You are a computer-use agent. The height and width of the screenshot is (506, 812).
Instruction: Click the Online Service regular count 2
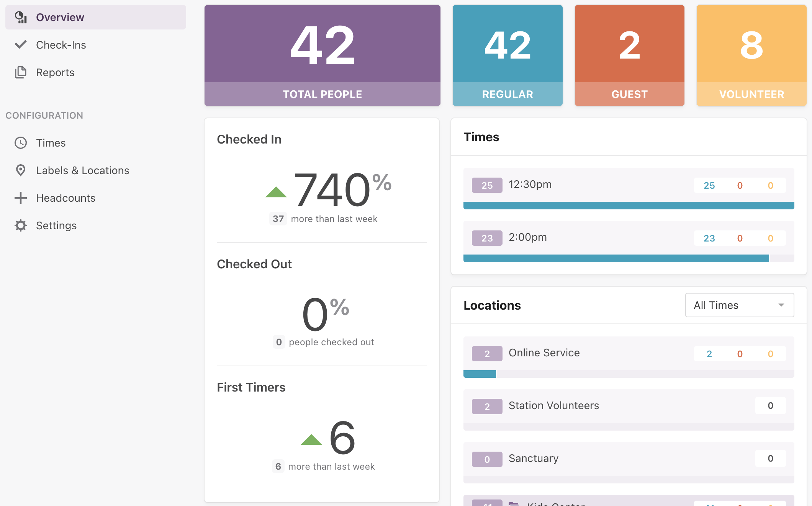coord(709,354)
